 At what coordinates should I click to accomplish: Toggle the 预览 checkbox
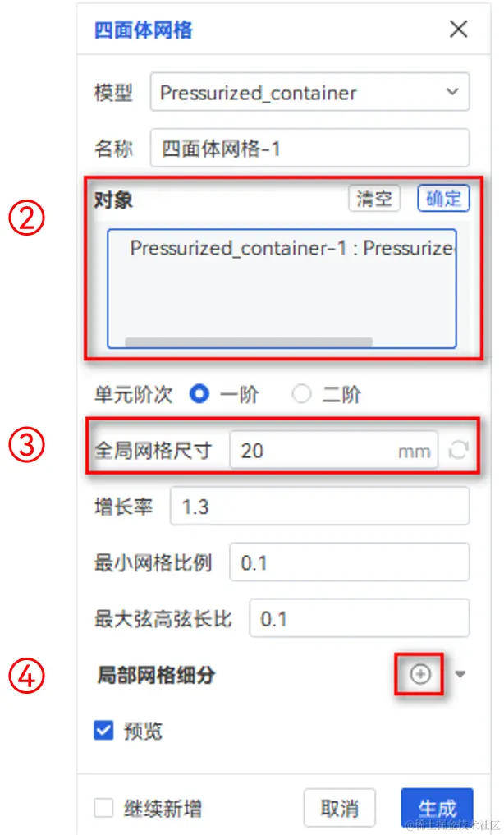[103, 730]
